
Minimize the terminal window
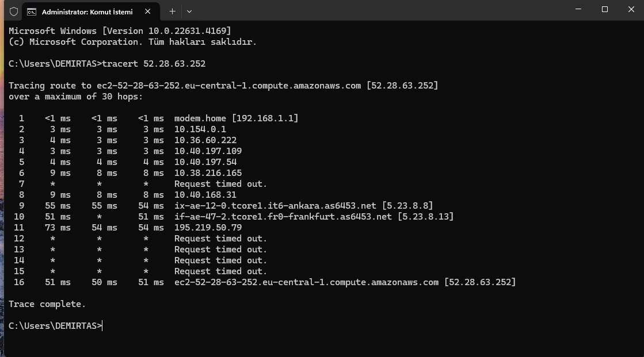[x=578, y=9]
